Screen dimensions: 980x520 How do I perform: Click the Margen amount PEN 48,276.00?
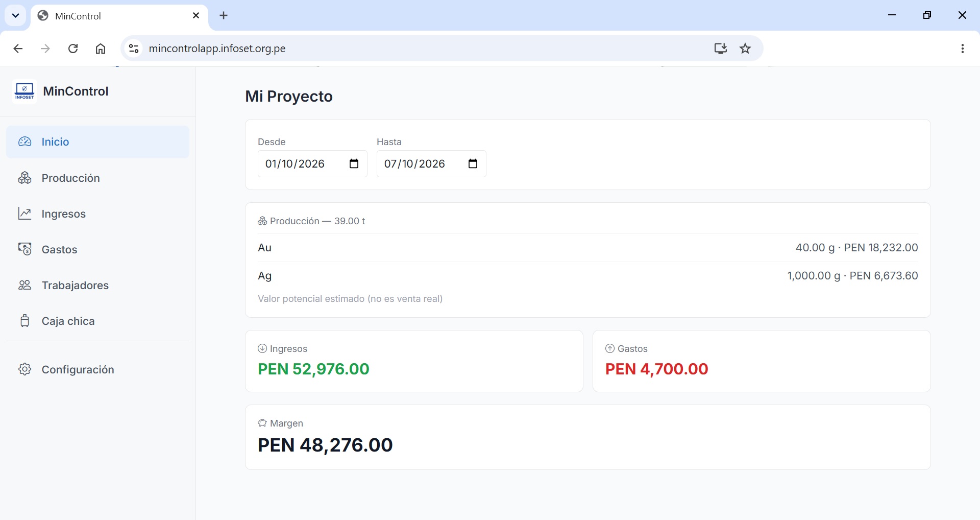pos(325,445)
